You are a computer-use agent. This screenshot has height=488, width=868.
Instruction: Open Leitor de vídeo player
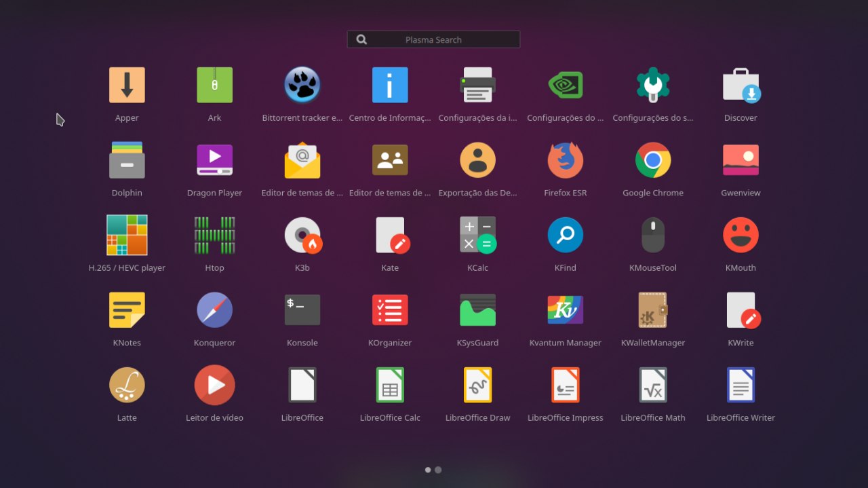(x=214, y=385)
